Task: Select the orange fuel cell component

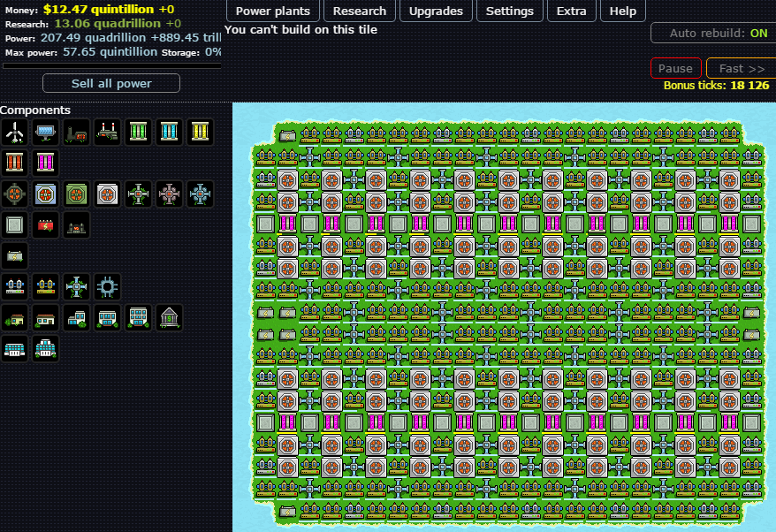Action: coord(14,163)
